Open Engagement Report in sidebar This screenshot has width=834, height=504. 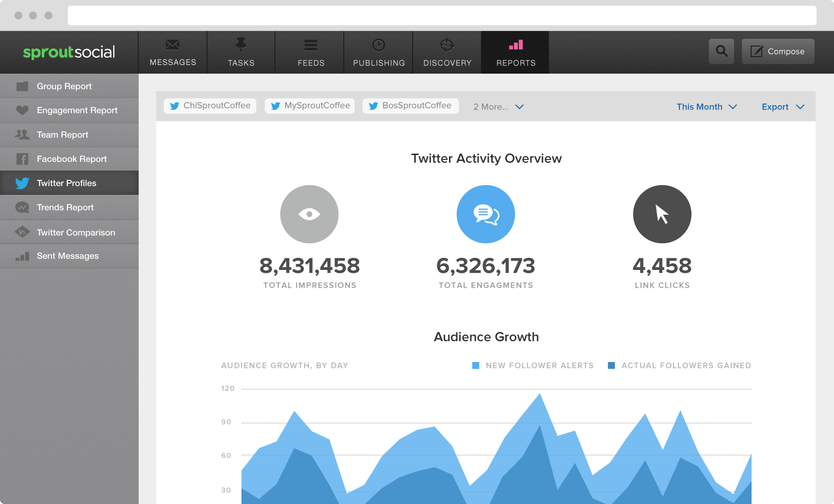69,110
